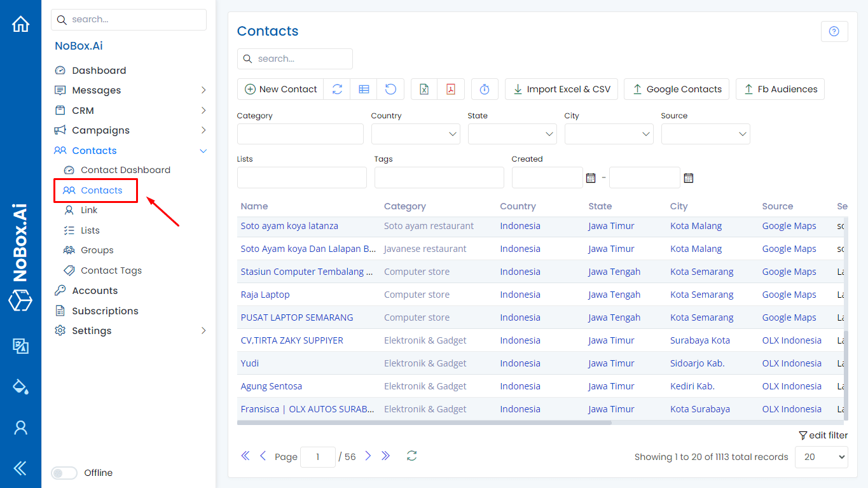Select the profile person icon in blue sidebar
This screenshot has height=488, width=868.
[20, 428]
